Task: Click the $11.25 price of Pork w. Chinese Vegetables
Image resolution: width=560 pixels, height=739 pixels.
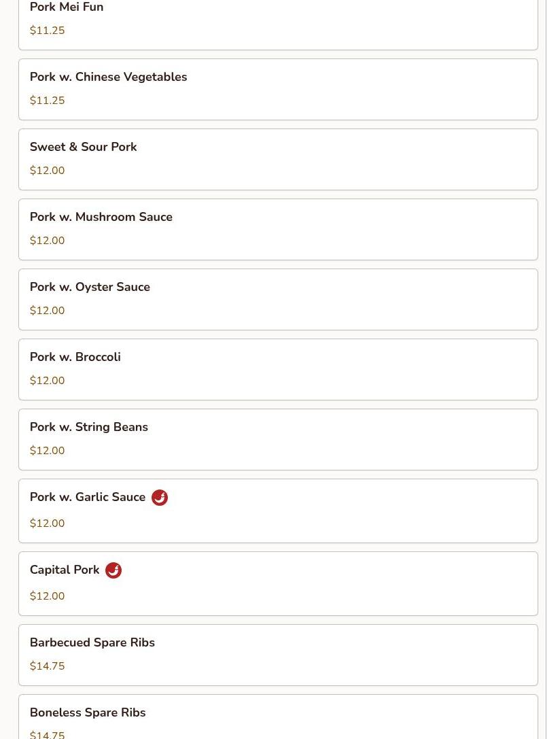Action: [x=47, y=101]
